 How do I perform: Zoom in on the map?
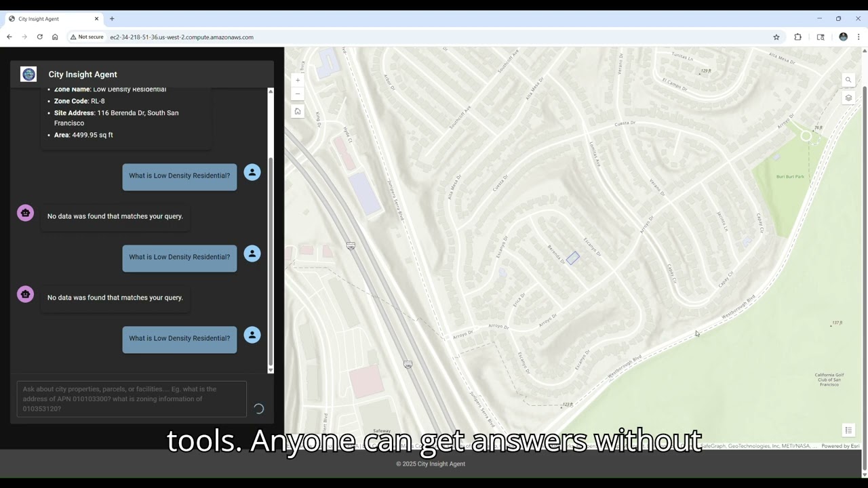pyautogui.click(x=297, y=80)
